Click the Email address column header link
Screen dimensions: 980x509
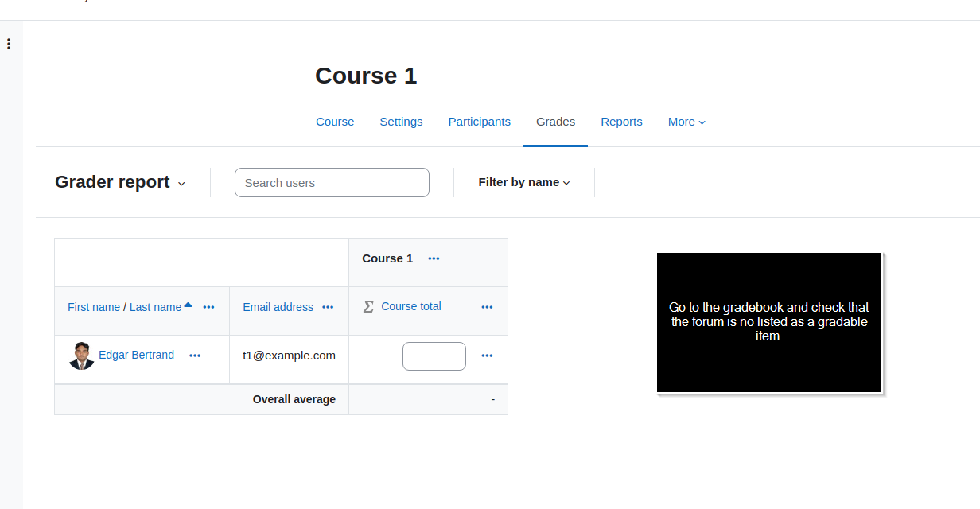[x=278, y=307]
